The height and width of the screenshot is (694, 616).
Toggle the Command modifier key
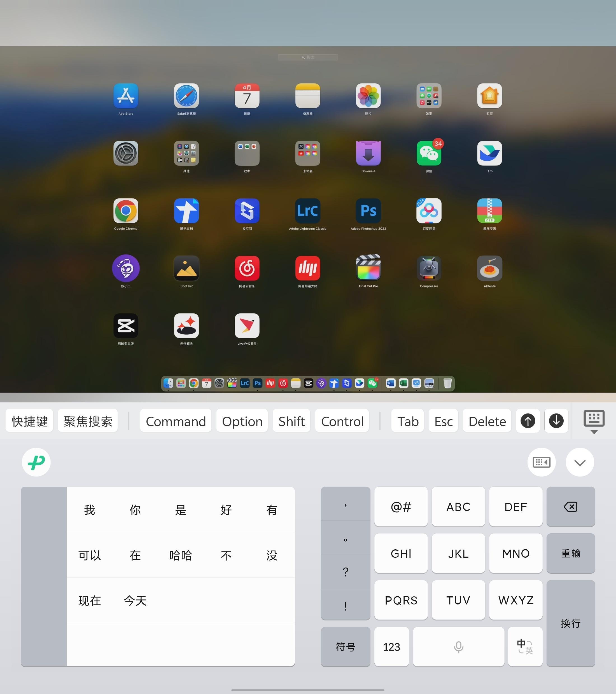176,421
